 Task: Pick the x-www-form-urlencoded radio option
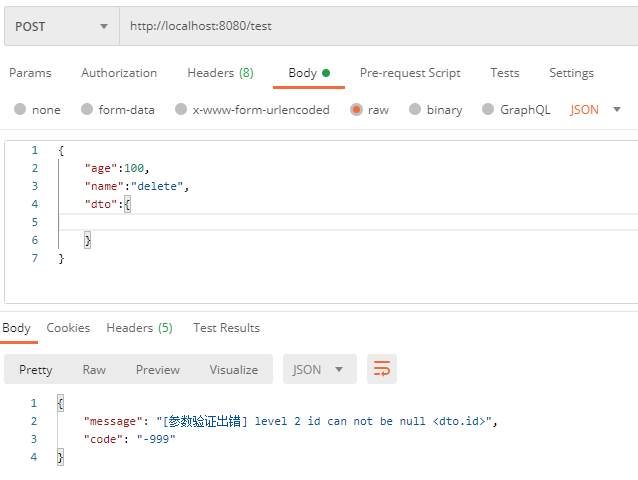pos(182,110)
